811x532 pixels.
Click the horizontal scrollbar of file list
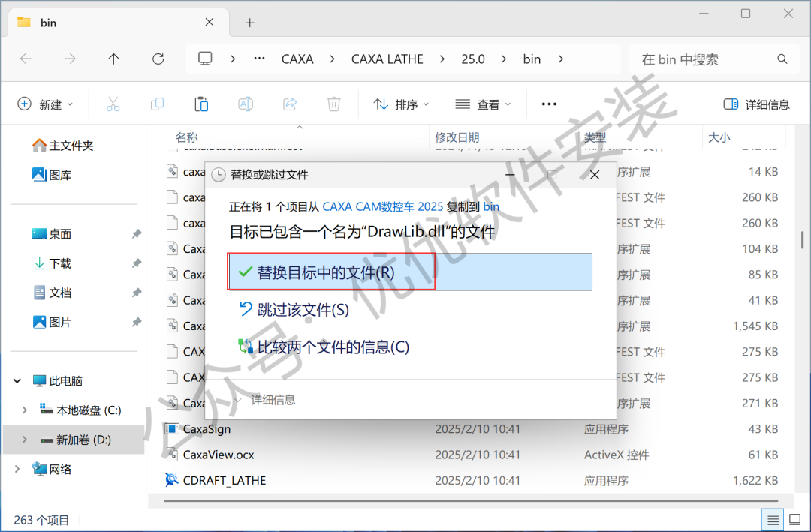pos(471,500)
